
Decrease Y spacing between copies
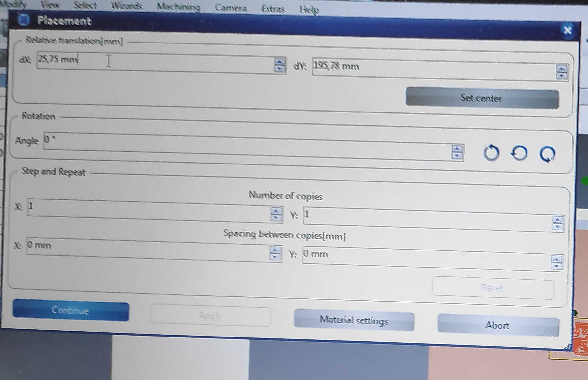(x=556, y=266)
